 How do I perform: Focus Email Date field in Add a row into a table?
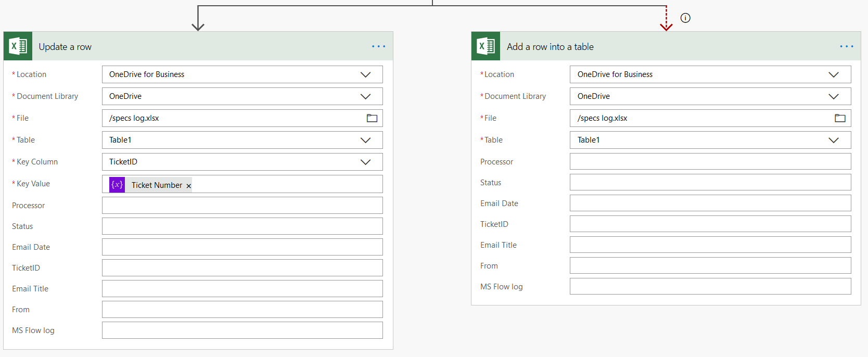point(710,203)
